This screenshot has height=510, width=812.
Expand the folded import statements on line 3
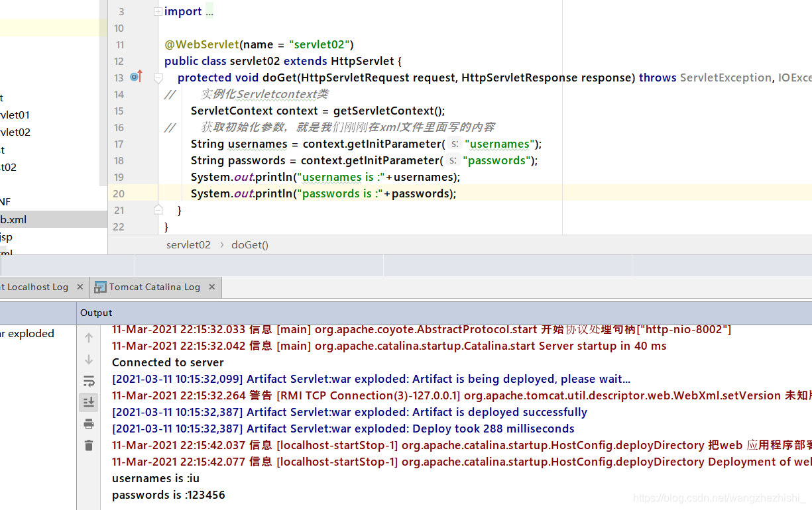(209, 11)
